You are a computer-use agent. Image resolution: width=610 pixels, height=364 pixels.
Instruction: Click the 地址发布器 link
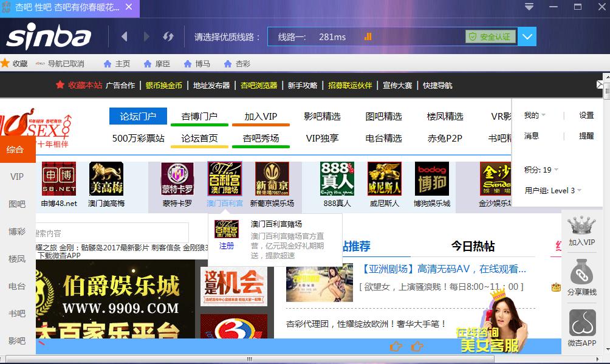point(211,85)
